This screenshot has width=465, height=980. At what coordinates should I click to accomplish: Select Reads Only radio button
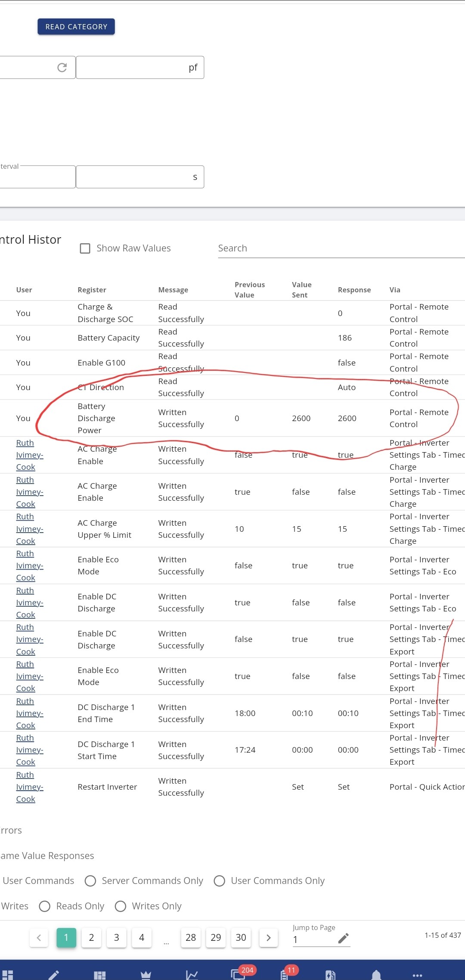45,906
